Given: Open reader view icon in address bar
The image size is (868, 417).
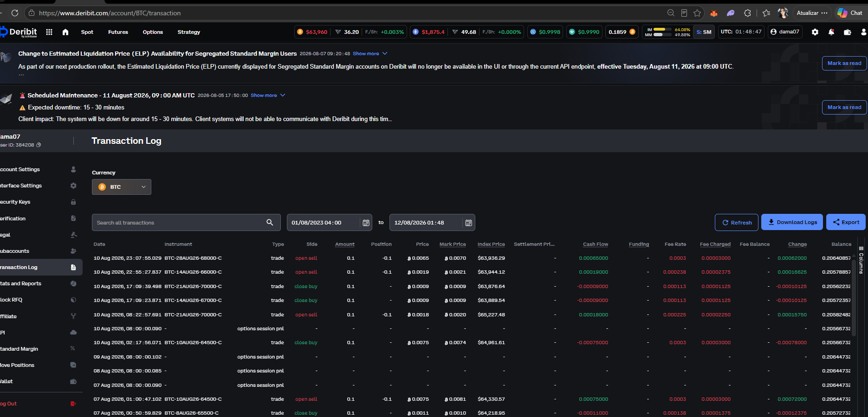Looking at the screenshot, I should click(684, 13).
